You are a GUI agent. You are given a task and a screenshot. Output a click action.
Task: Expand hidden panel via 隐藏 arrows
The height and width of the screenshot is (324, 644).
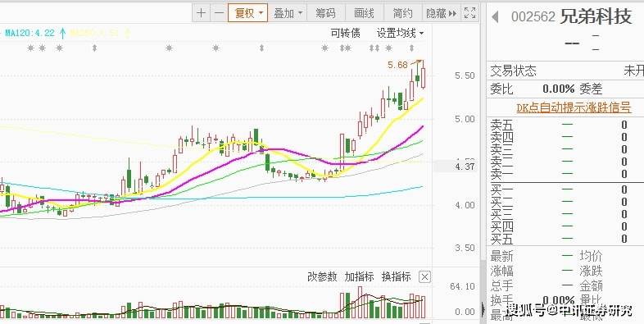pyautogui.click(x=441, y=13)
